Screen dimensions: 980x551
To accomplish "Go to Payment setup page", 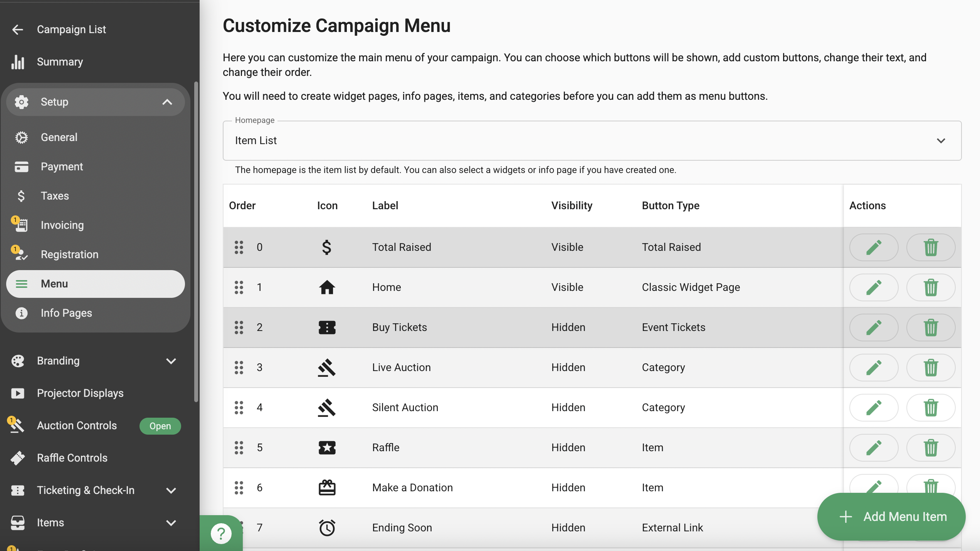I will point(62,166).
